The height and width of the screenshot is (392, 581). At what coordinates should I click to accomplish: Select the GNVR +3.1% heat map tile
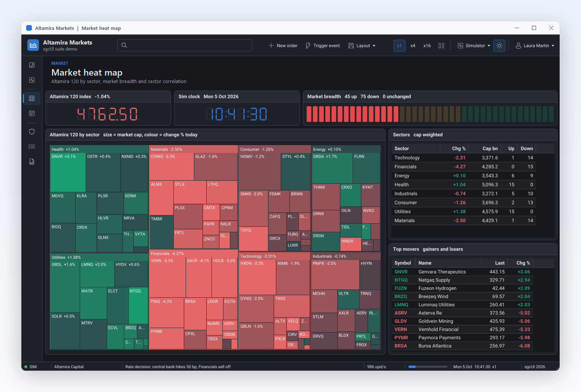coord(68,172)
